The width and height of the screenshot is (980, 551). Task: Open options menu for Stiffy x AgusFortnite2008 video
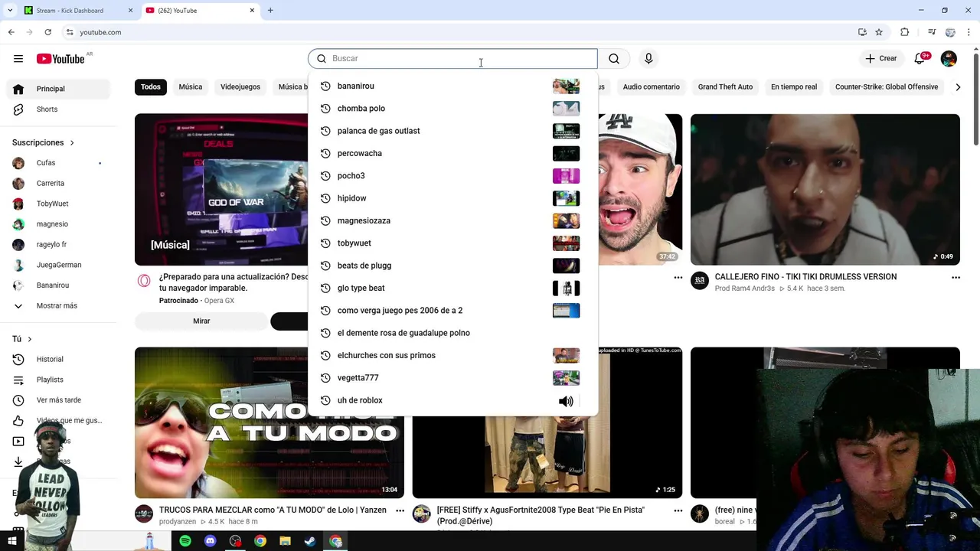coord(678,510)
